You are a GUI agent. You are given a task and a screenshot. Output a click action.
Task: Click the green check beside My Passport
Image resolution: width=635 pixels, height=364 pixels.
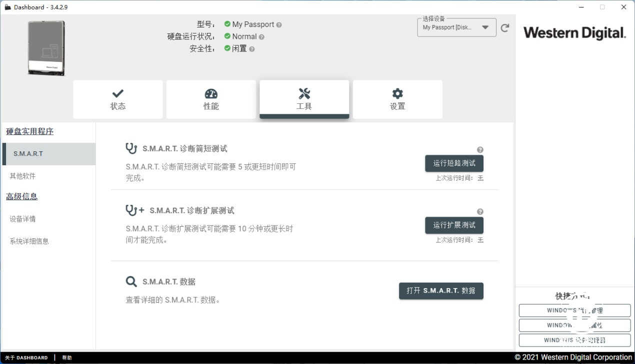[227, 24]
